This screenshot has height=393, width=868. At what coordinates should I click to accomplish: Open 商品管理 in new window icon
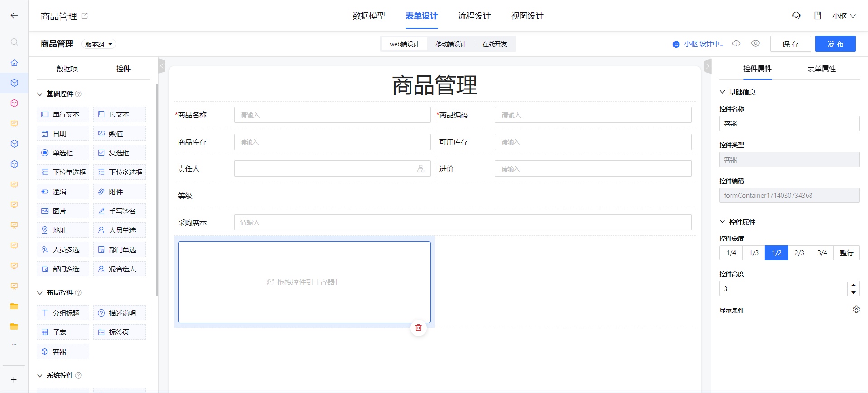[x=85, y=16]
